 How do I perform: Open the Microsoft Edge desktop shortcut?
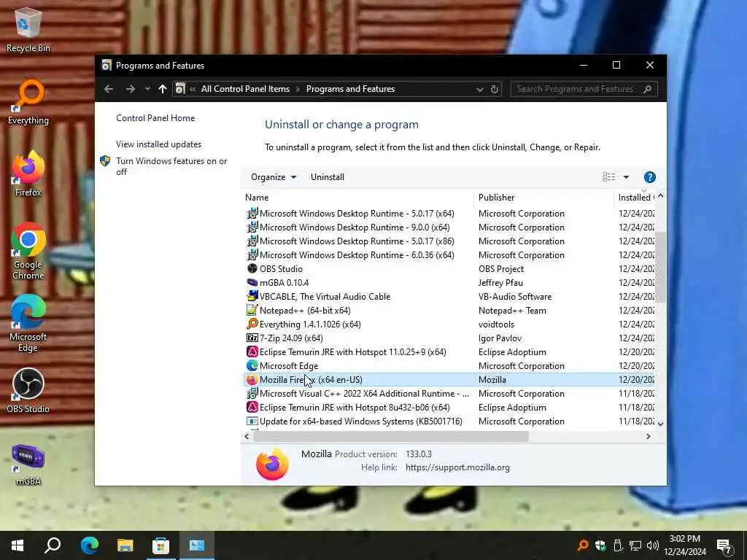tap(28, 324)
